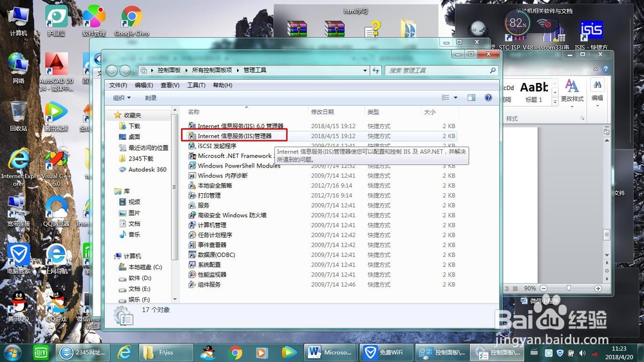644x362 pixels.
Task: Select Autodesk 360 in navigation pane
Action: pos(142,169)
